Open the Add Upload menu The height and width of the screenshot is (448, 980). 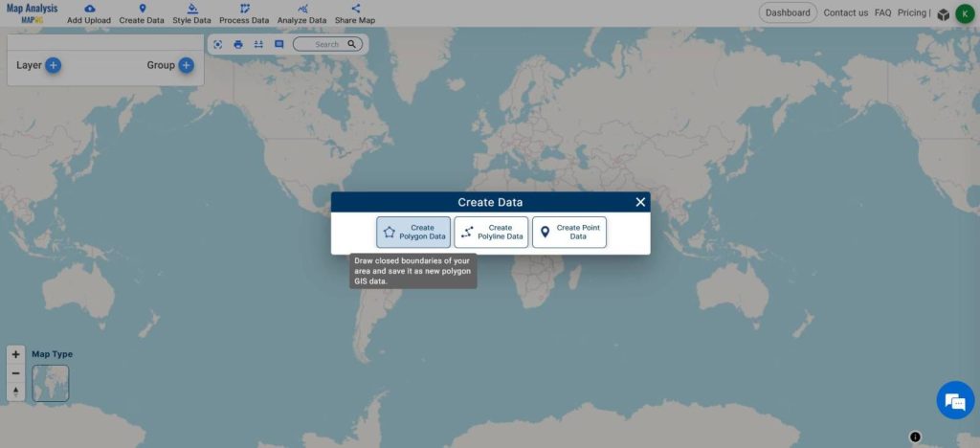89,13
